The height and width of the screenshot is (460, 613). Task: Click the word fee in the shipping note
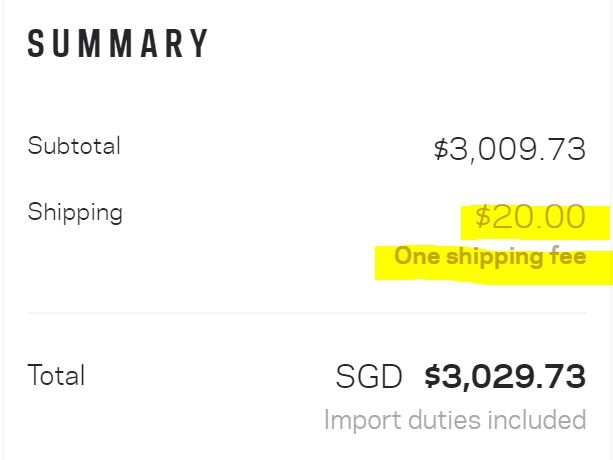pos(564,257)
